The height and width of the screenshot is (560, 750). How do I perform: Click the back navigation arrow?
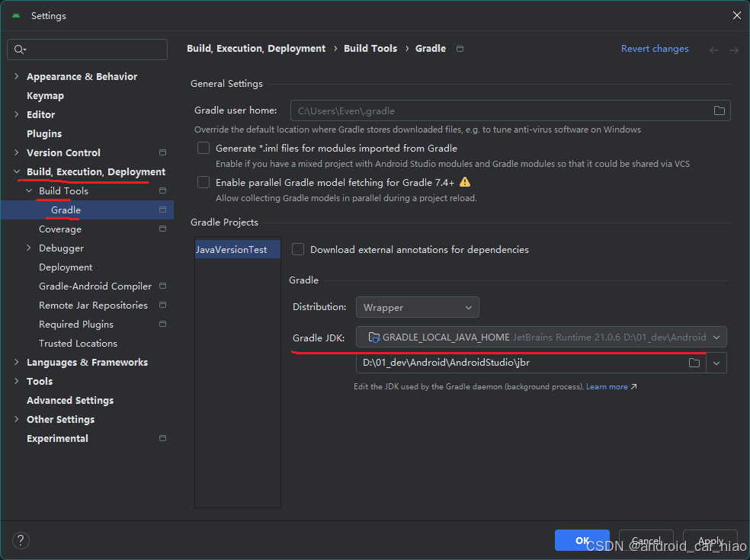714,50
